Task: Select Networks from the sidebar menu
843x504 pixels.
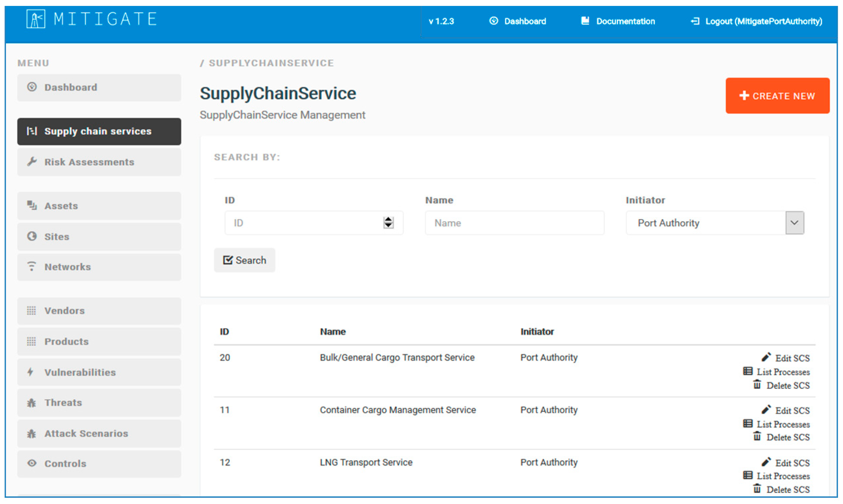Action: pos(99,267)
